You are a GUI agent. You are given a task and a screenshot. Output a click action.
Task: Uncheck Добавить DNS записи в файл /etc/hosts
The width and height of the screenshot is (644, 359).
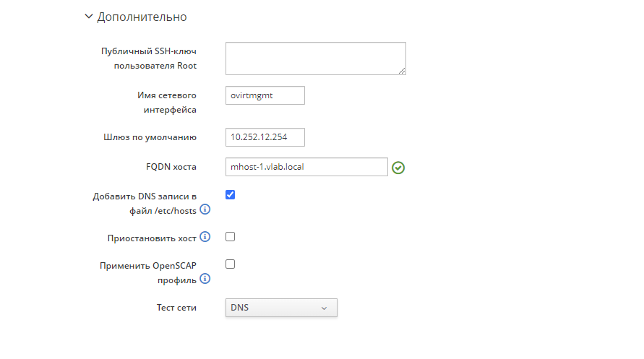[x=230, y=195]
